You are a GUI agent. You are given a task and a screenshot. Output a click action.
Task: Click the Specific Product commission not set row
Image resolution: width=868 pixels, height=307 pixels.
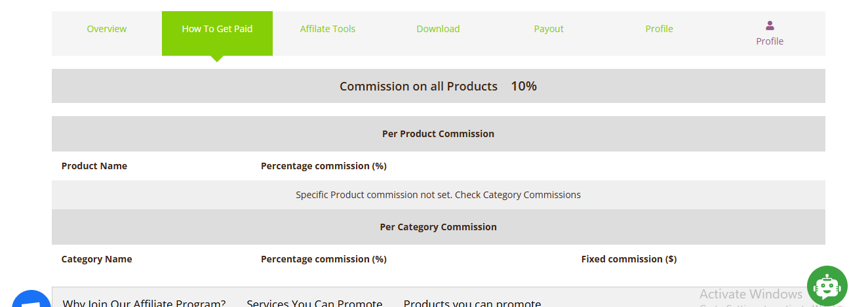[x=438, y=195]
